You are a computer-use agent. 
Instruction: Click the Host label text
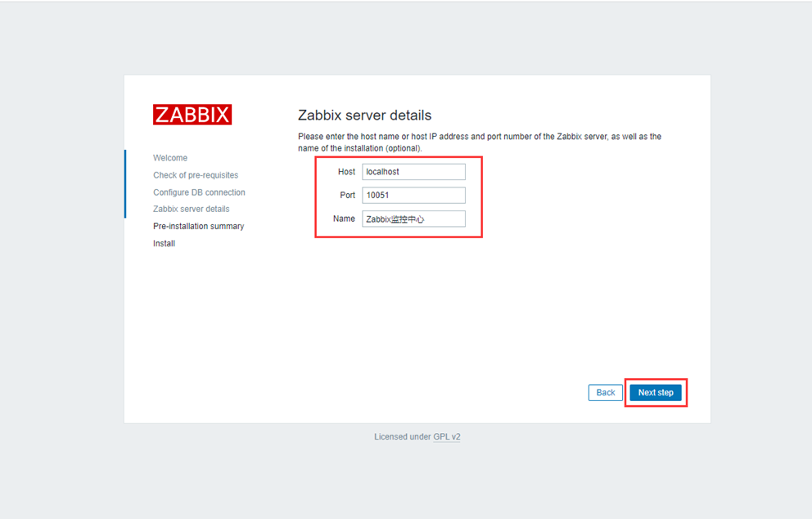346,171
